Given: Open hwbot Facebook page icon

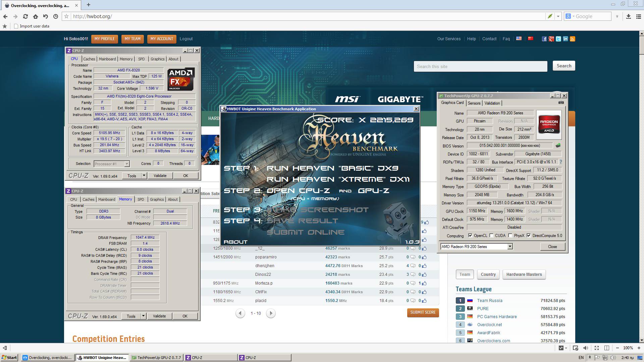Looking at the screenshot, I should point(544,39).
